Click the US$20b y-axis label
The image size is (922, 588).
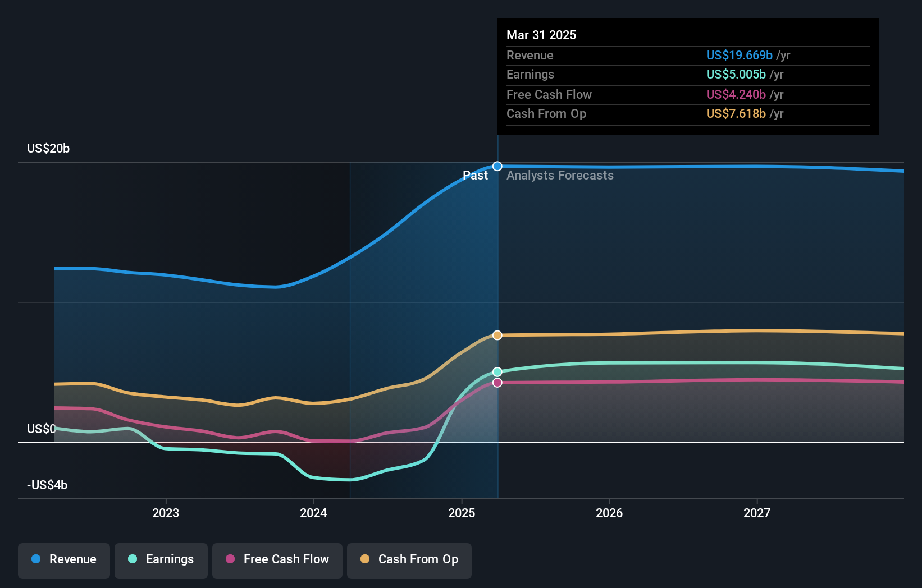coord(48,148)
